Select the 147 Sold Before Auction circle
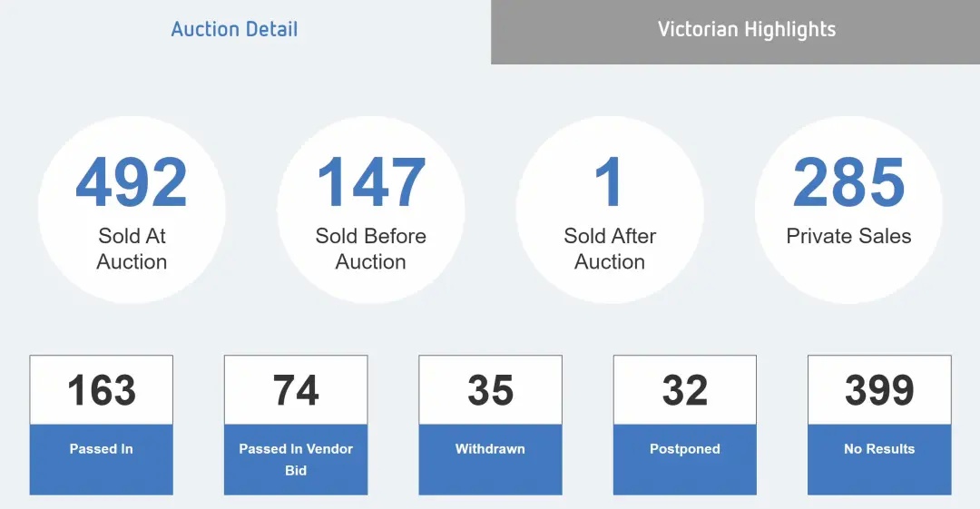 (x=370, y=210)
